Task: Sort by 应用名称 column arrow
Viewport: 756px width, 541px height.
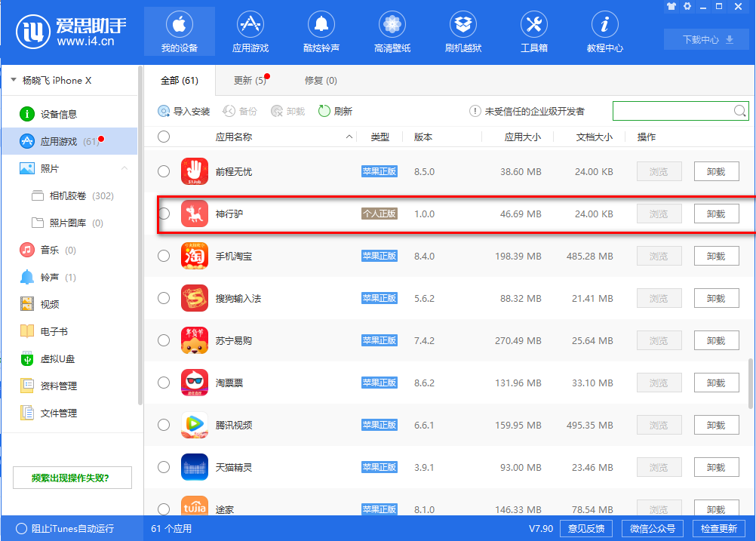Action: 349,137
